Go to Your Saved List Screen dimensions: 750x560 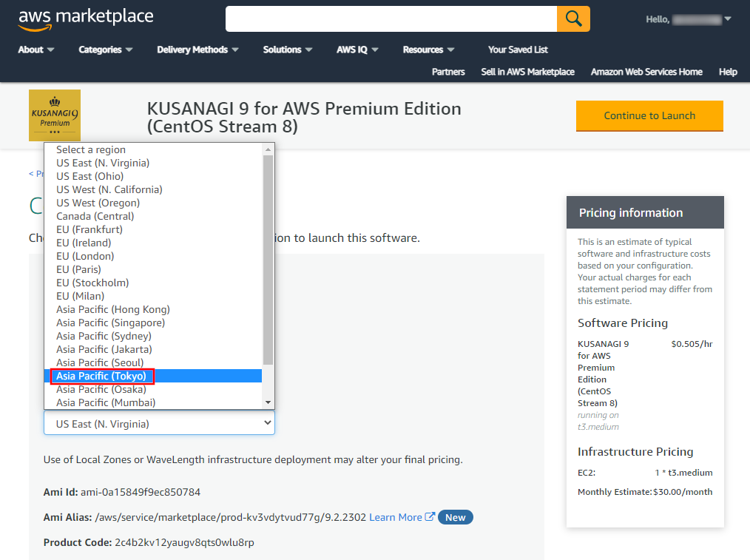[x=518, y=50]
